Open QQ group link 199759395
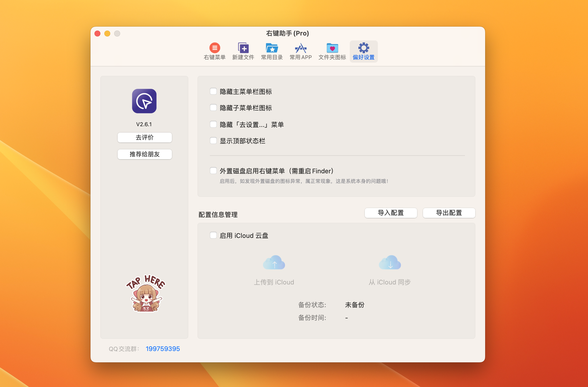The height and width of the screenshot is (387, 588). click(x=163, y=349)
